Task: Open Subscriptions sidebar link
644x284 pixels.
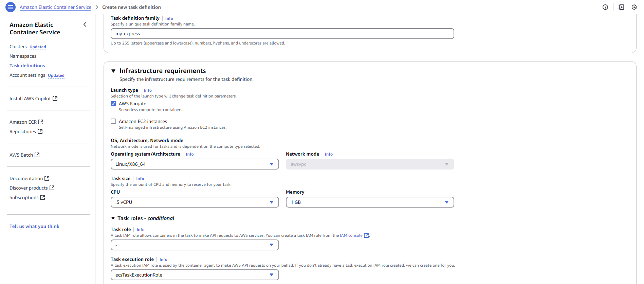Action: (x=24, y=197)
